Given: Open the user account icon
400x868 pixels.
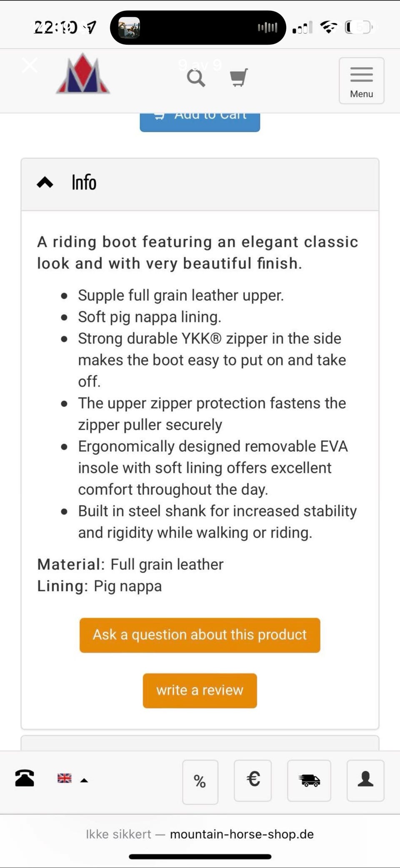Looking at the screenshot, I should point(365,780).
